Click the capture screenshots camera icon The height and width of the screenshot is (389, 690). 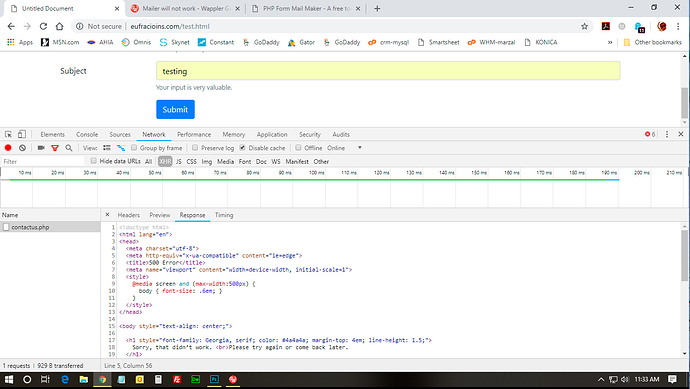point(41,148)
